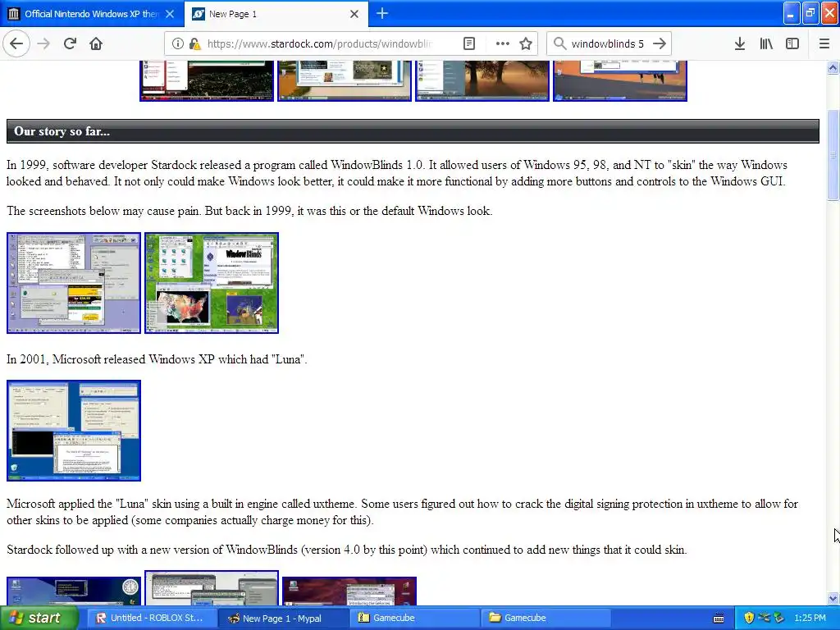840x630 pixels.
Task: Open the top-row desert orange thumbnail on right
Action: pos(620,80)
